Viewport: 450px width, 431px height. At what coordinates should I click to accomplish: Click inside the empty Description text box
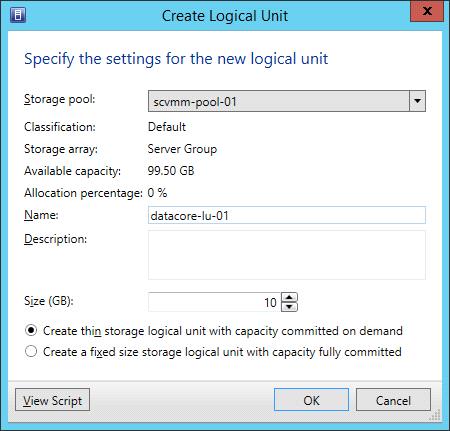point(287,255)
